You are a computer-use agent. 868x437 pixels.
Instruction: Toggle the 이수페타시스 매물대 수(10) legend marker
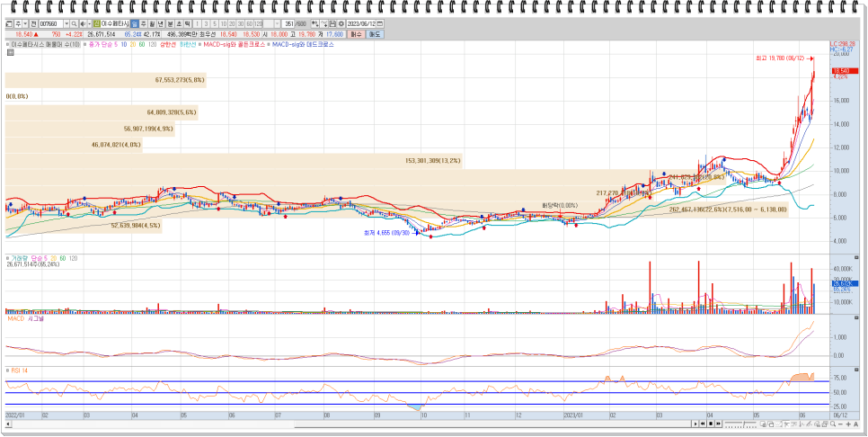pos(7,44)
